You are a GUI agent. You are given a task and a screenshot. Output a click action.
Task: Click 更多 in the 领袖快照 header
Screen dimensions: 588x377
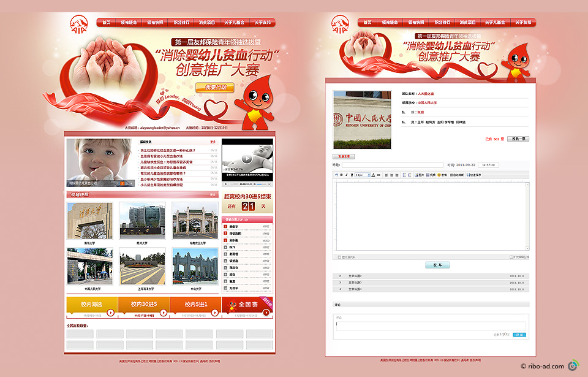[x=213, y=194]
